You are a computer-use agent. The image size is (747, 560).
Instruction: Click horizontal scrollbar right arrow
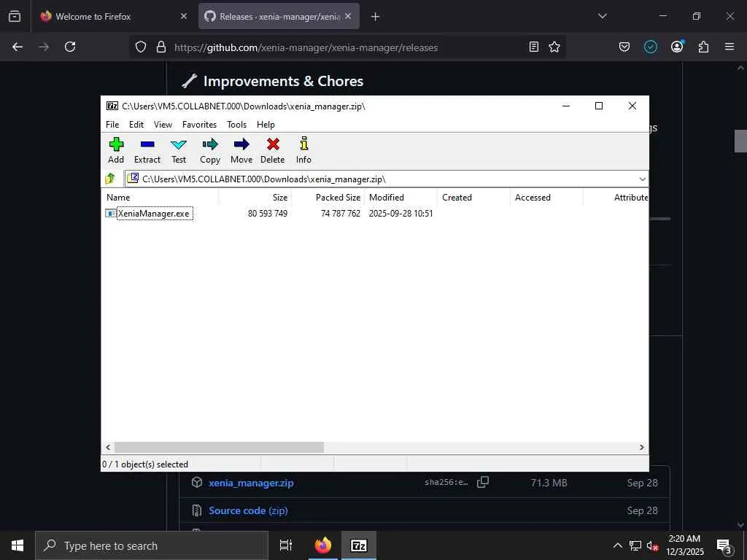642,447
